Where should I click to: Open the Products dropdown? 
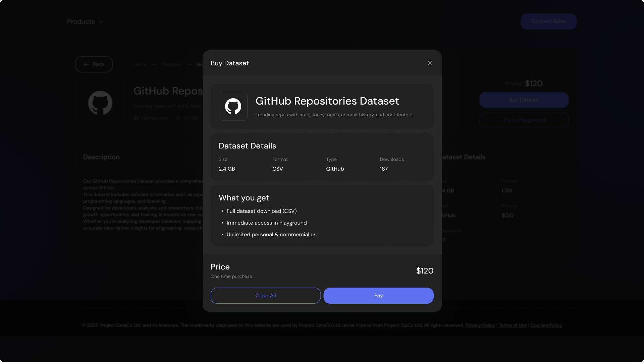[80, 21]
